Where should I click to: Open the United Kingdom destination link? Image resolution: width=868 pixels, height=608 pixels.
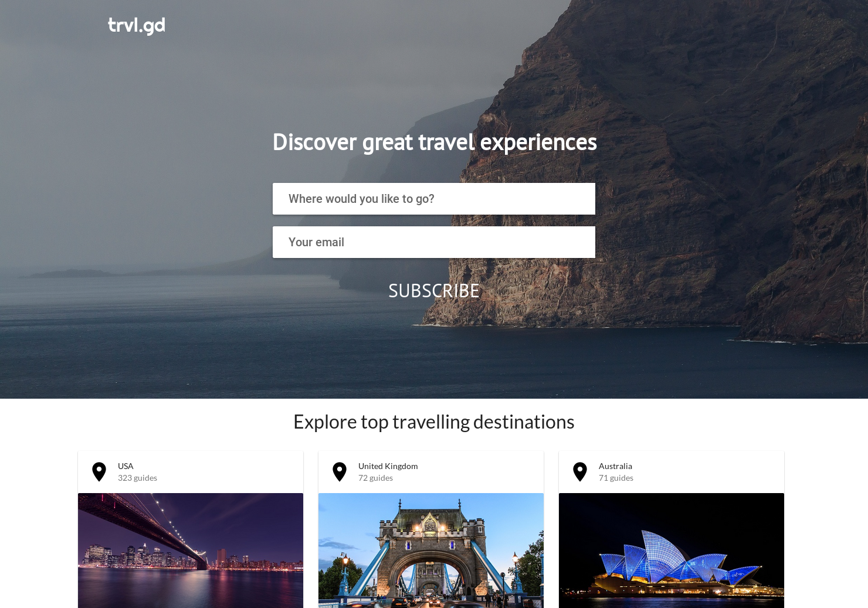pos(388,466)
